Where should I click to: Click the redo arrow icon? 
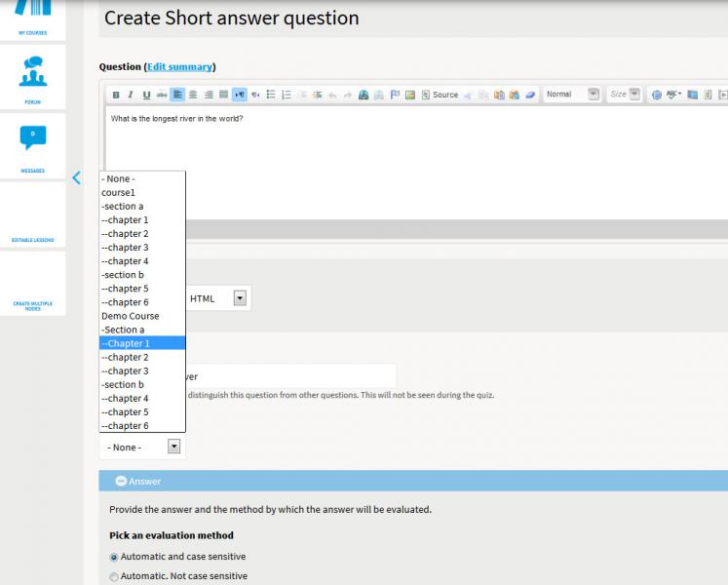pos(348,95)
